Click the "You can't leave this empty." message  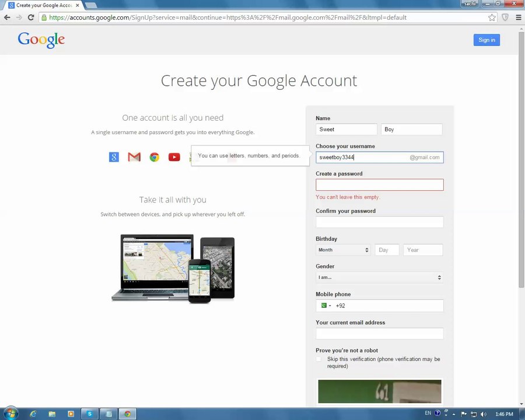348,197
